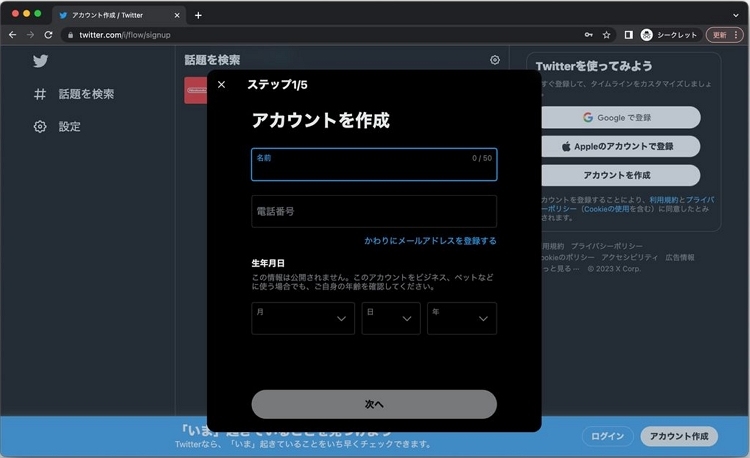Click Appleのアカウントで登録 button

pyautogui.click(x=621, y=146)
